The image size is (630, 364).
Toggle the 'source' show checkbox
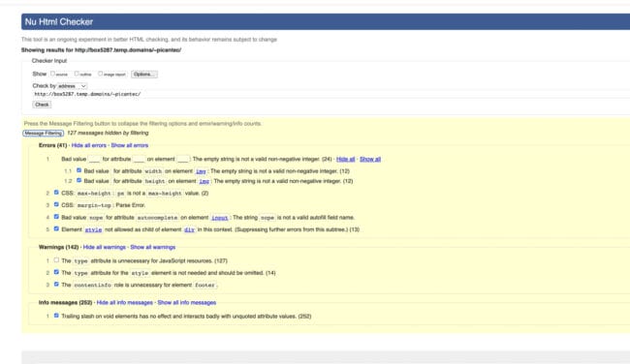point(52,74)
